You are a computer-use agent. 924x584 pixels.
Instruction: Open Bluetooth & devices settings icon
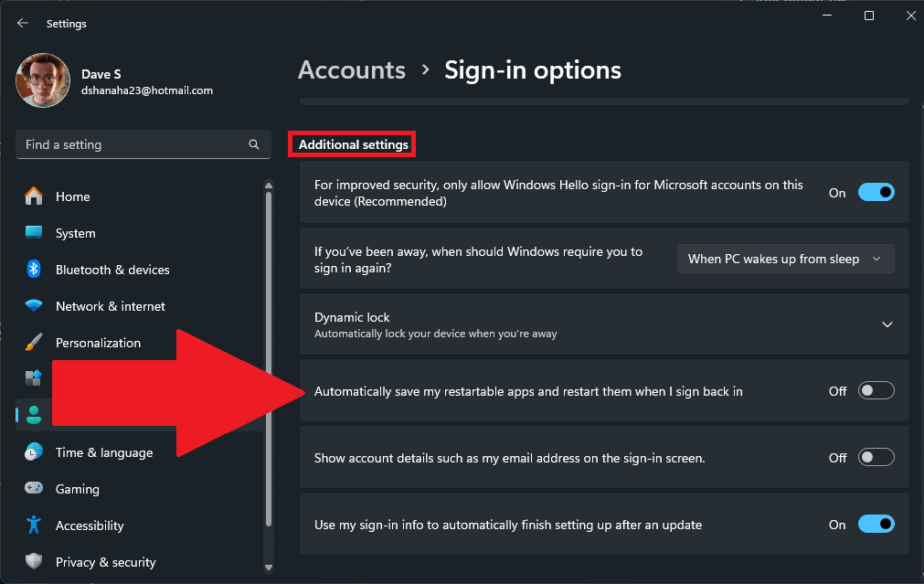coord(35,270)
